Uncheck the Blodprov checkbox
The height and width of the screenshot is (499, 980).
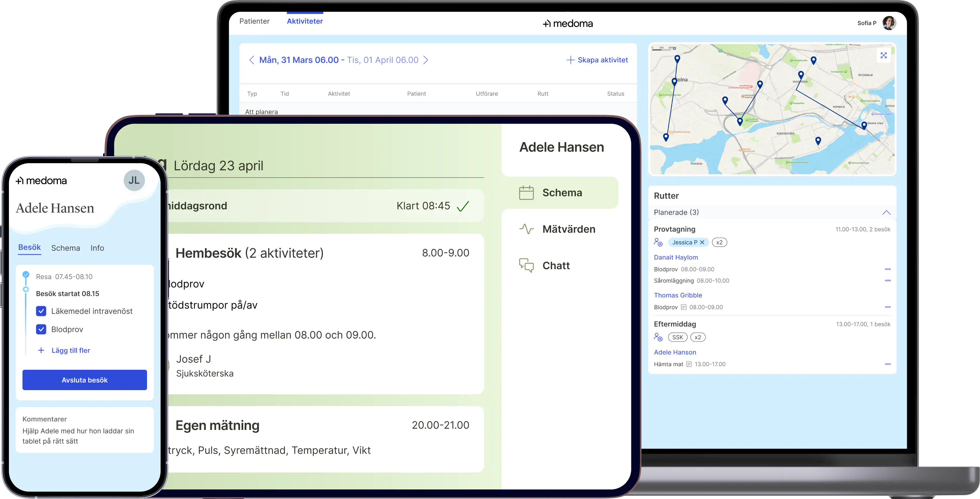41,329
